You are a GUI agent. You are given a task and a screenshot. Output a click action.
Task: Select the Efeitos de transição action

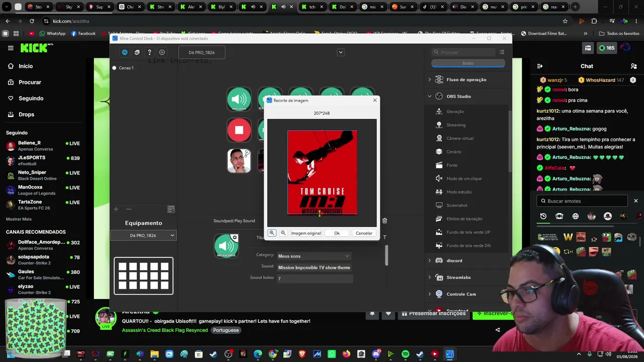(464, 219)
